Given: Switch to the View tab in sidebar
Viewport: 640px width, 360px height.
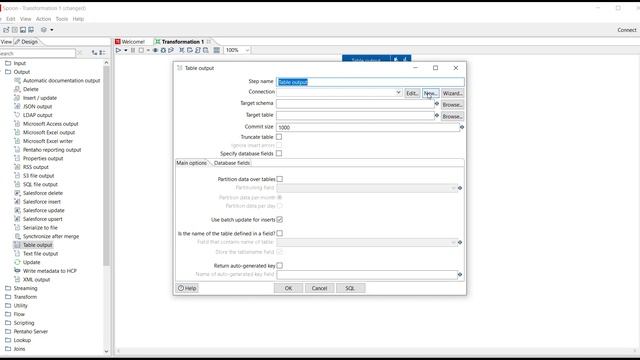Looking at the screenshot, I should point(7,42).
